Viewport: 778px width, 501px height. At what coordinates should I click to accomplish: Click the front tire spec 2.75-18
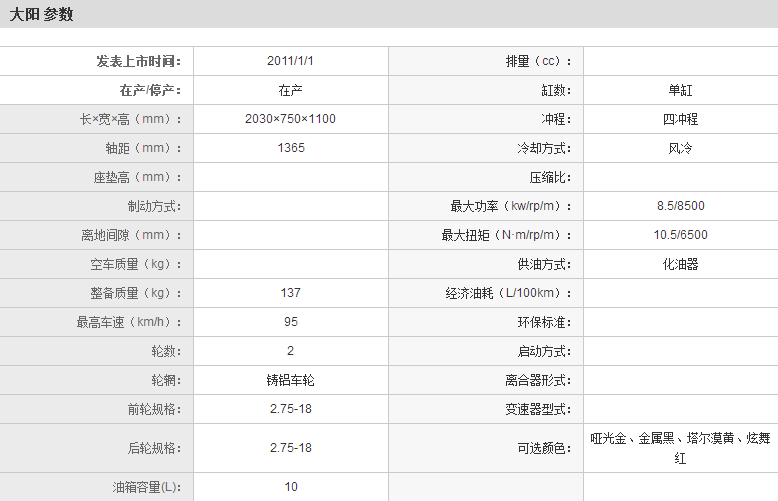[x=290, y=409]
